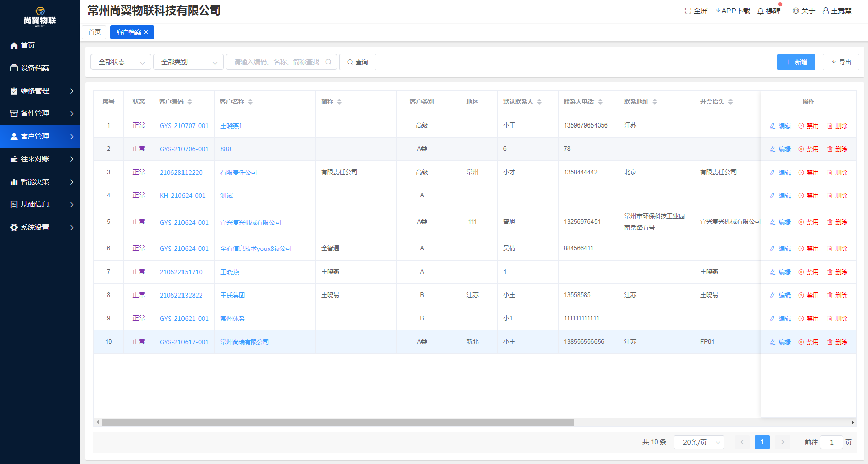This screenshot has width=868, height=464.
Task: Click the search magnifier inside search box
Action: 328,62
